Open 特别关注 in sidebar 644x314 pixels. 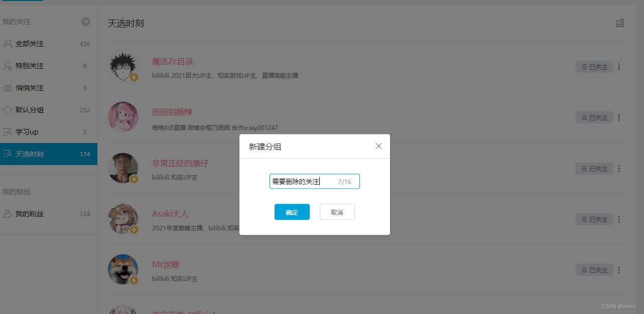(x=49, y=66)
